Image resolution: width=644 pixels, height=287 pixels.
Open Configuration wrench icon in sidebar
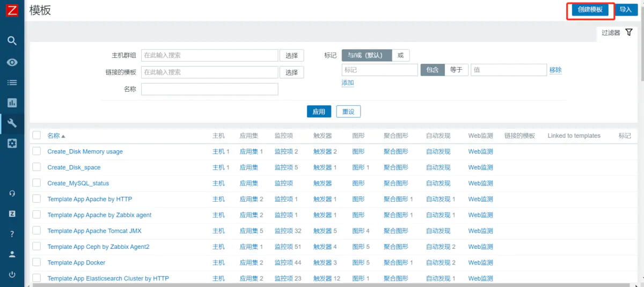click(x=12, y=123)
